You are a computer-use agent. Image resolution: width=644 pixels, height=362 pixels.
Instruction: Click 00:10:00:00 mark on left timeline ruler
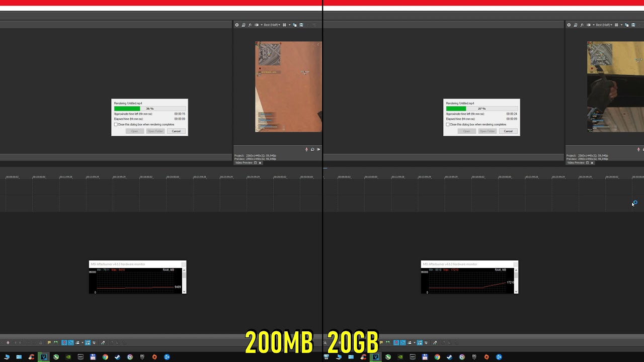(x=39, y=177)
